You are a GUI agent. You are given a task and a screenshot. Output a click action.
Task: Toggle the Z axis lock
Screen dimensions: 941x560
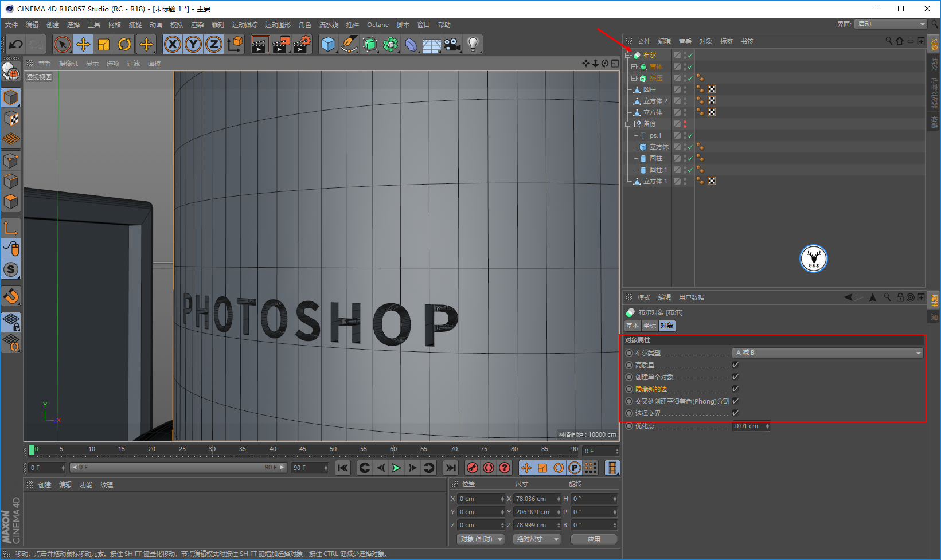point(214,44)
